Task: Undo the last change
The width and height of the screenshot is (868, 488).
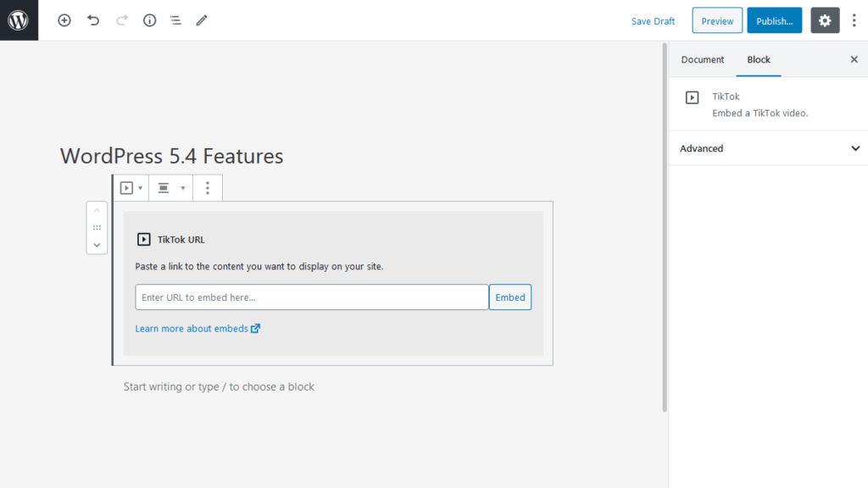Action: (93, 20)
